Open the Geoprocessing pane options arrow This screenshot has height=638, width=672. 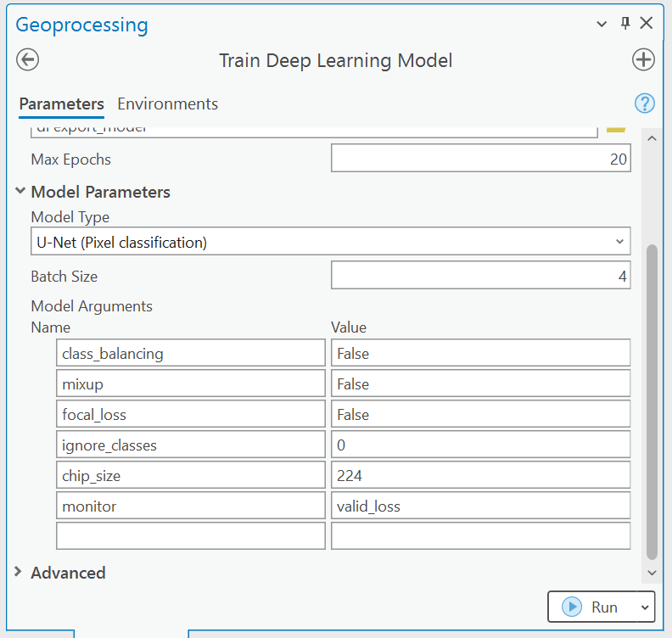tap(602, 24)
